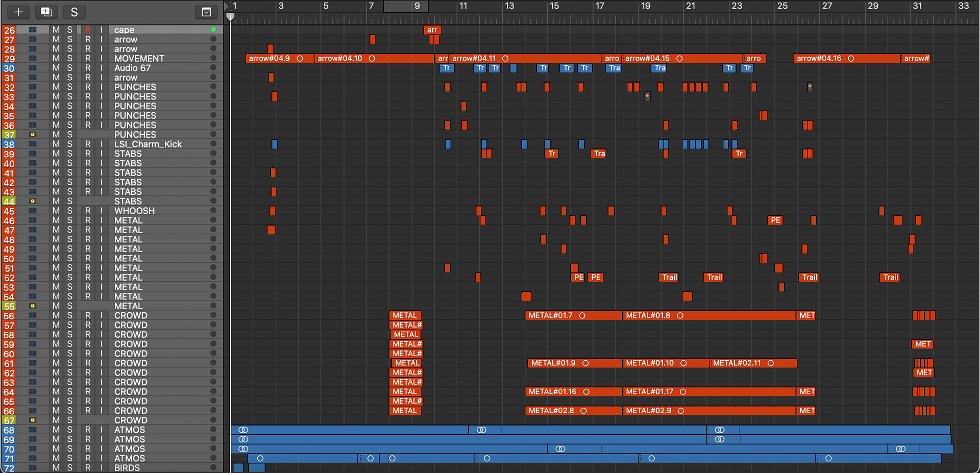Click the audio icon on WHOOSH track
The image size is (980, 473).
click(33, 211)
